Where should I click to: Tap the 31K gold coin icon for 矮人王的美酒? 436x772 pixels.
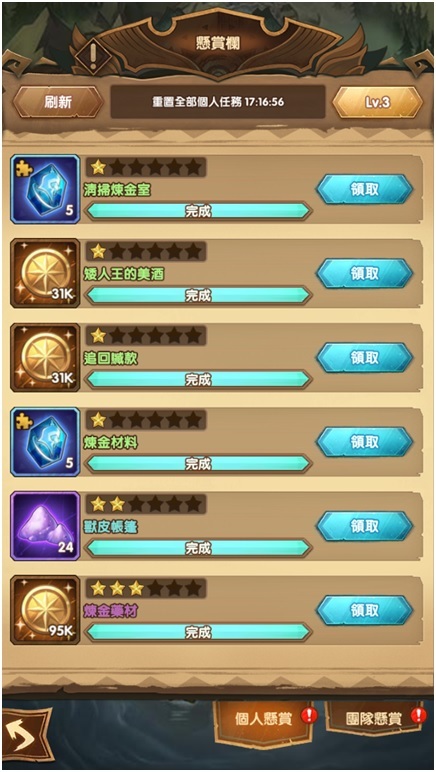pos(45,273)
